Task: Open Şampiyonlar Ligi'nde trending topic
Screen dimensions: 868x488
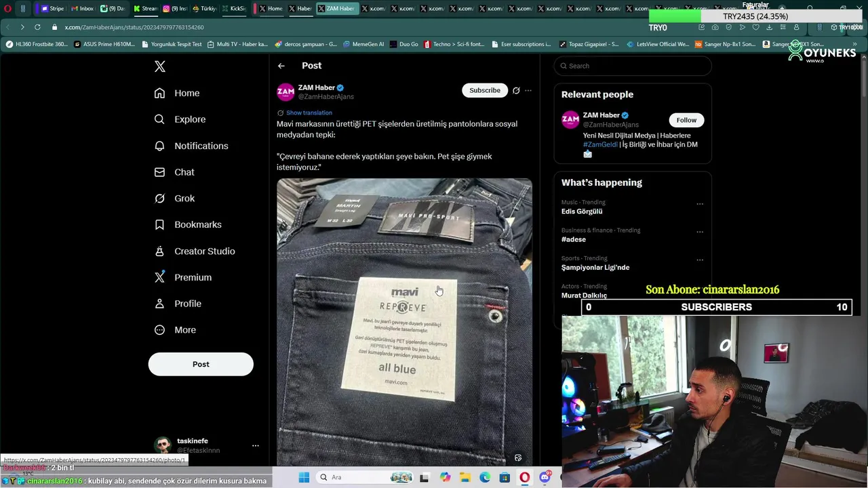Action: [x=595, y=268]
